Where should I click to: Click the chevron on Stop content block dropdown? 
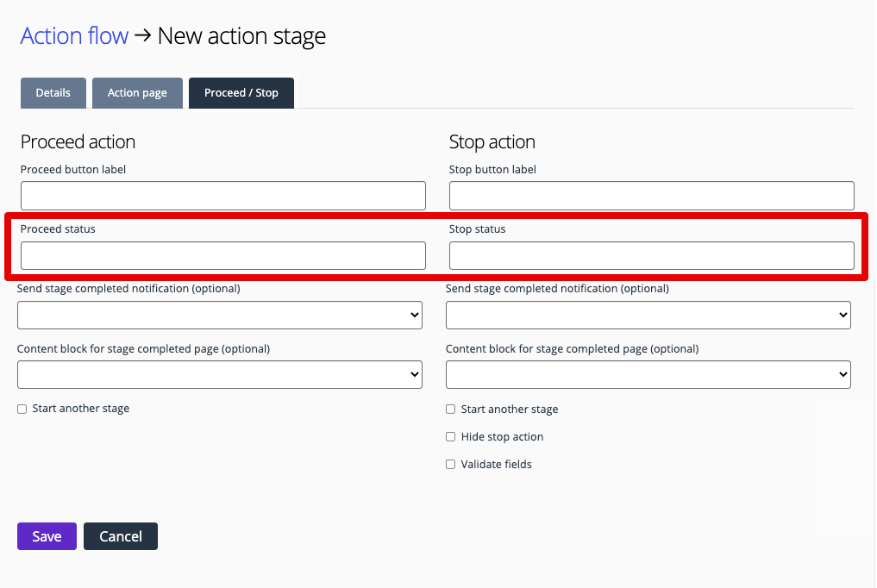click(843, 374)
